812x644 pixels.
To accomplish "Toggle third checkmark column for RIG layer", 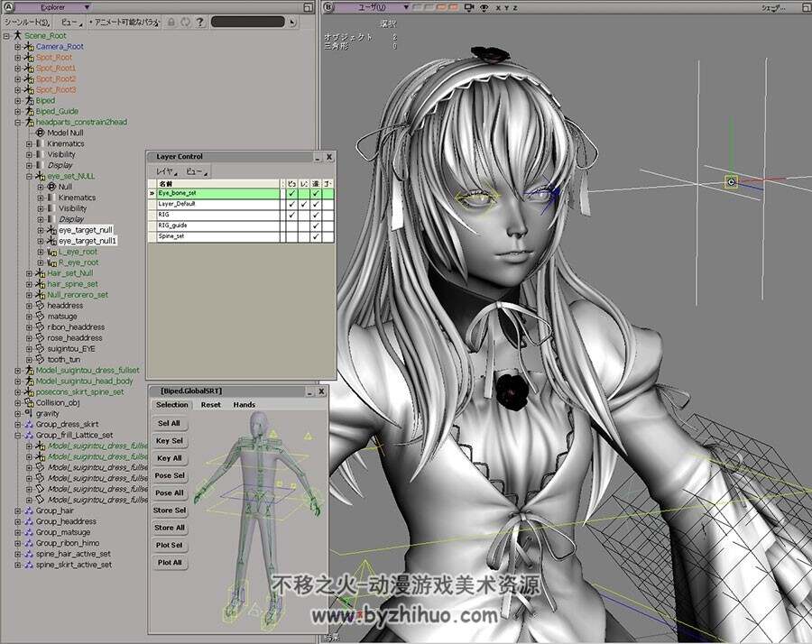I will click(x=316, y=215).
